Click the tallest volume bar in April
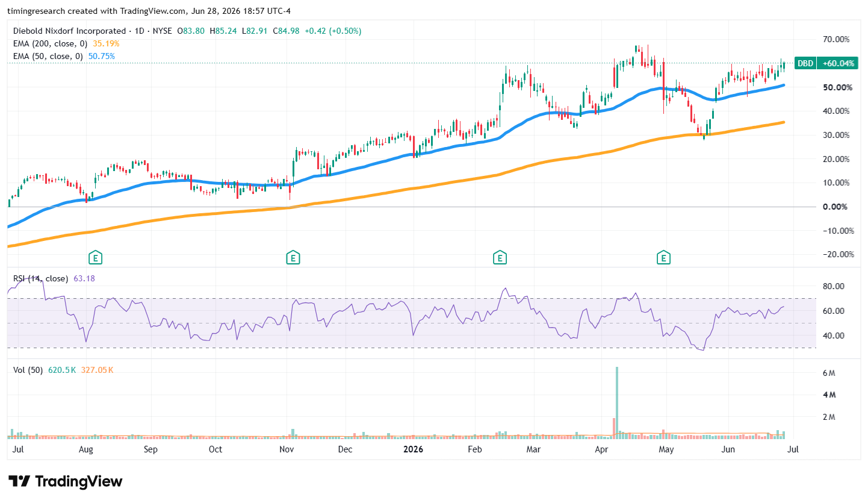Viewport: 868px width, 503px height. (x=617, y=402)
